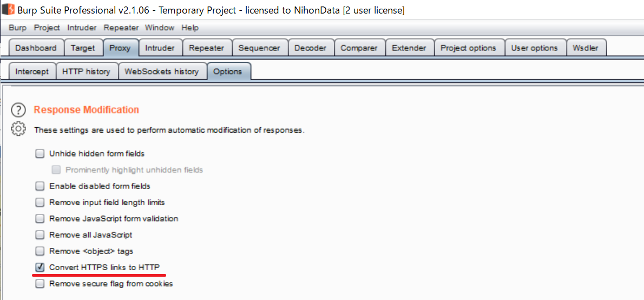Enable the Enable disabled form fields checkbox
Screen dimensions: 644x300
[x=40, y=186]
